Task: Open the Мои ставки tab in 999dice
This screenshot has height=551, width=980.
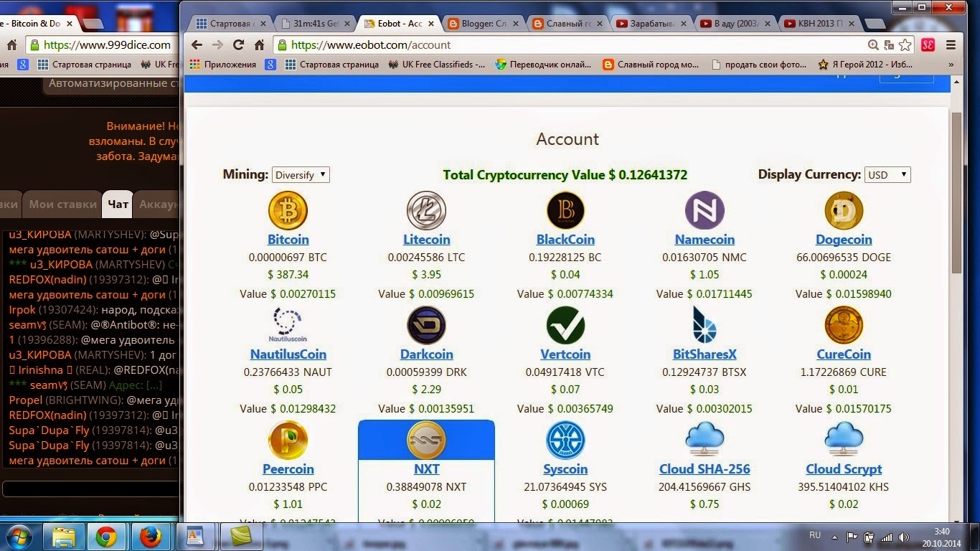Action: 62,204
